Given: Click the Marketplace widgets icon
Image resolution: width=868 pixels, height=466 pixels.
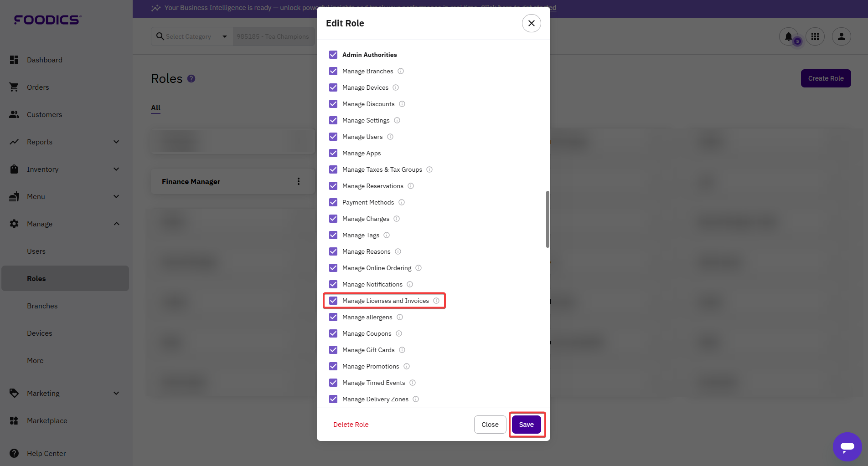Looking at the screenshot, I should 14,420.
